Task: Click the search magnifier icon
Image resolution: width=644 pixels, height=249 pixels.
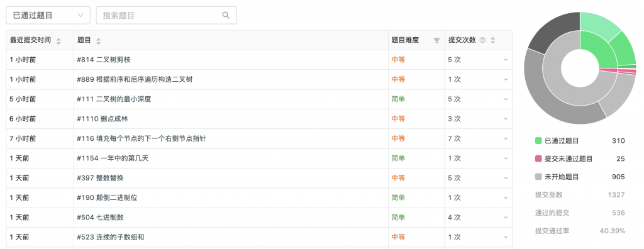Action: click(226, 15)
